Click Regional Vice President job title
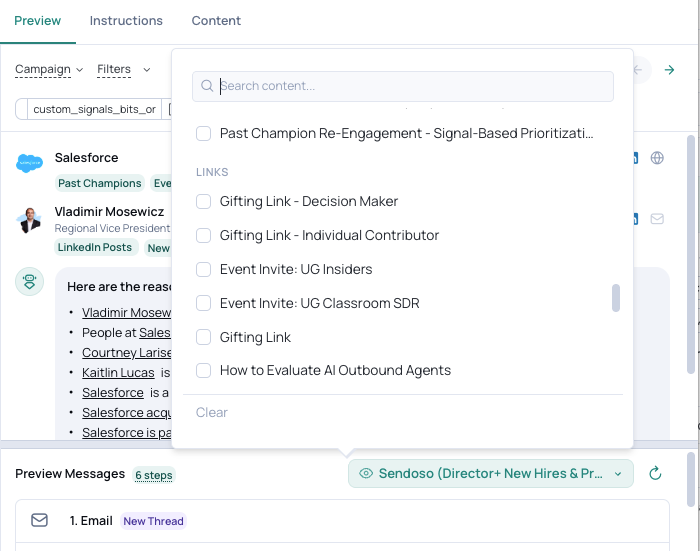 [112, 228]
